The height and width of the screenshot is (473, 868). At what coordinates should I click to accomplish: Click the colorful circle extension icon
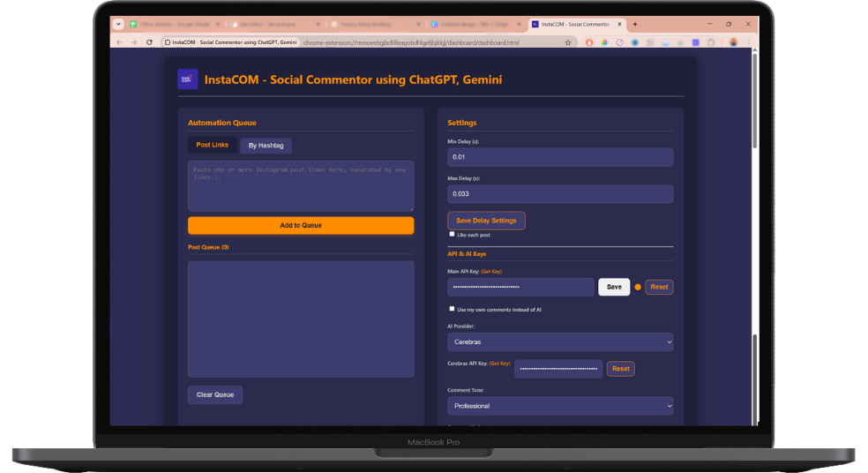[604, 42]
